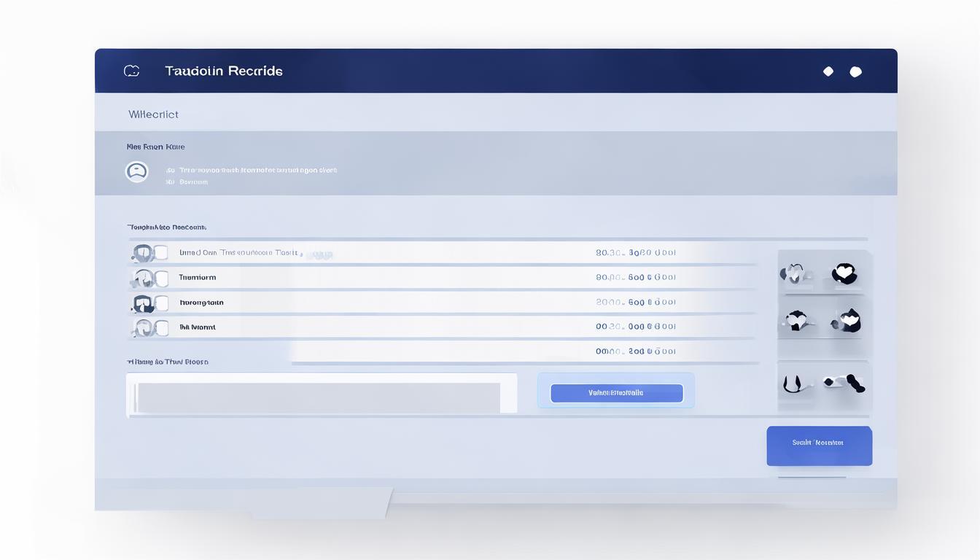Select the Taudoiin Recrids title in header
Screen dimensions: 980x560
(223, 71)
